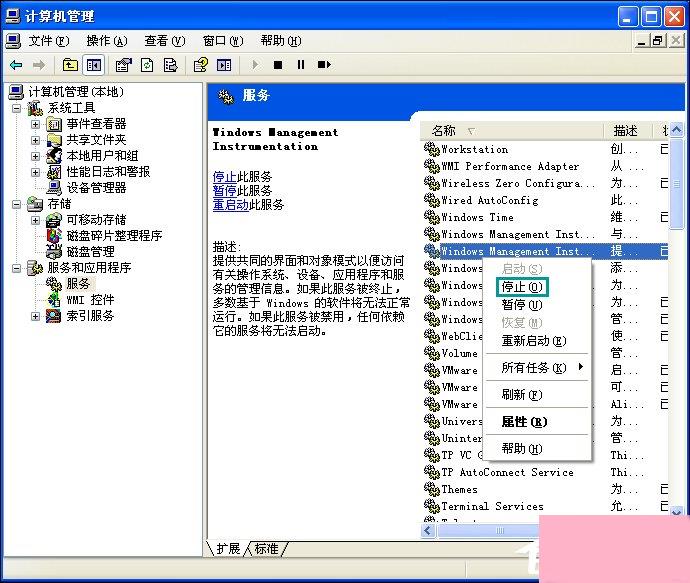Open the 操作(A) menu
Image resolution: width=690 pixels, height=583 pixels.
(106, 41)
